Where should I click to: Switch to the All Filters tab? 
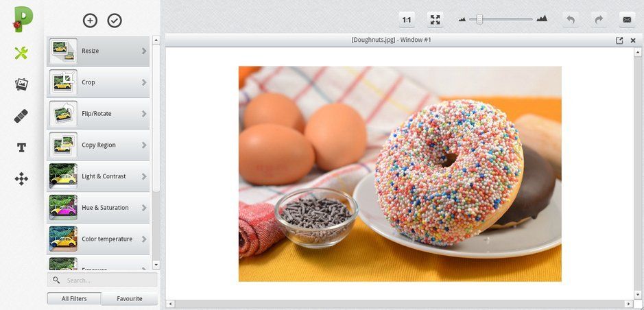tap(73, 299)
